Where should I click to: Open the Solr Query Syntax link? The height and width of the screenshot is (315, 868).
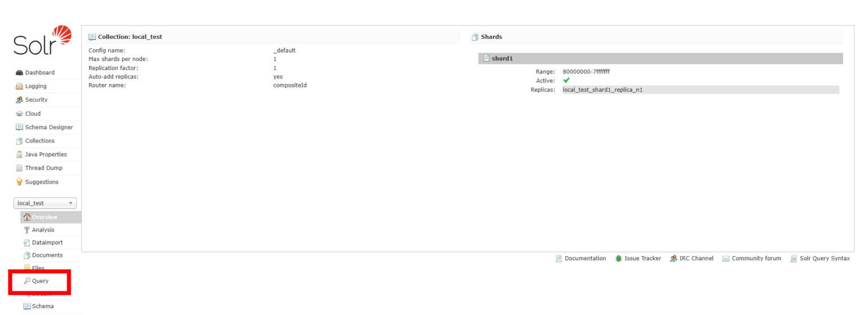pyautogui.click(x=824, y=259)
